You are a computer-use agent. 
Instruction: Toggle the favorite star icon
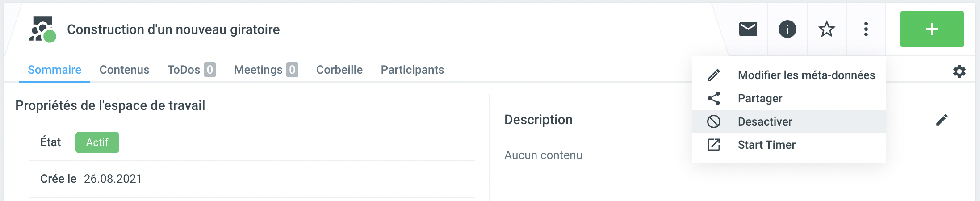(x=826, y=29)
